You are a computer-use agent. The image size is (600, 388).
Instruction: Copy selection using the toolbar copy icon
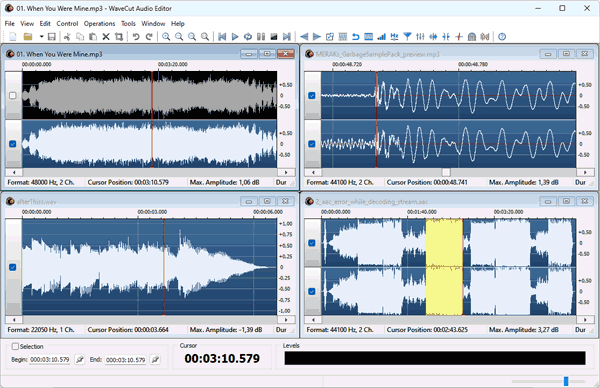click(x=80, y=37)
